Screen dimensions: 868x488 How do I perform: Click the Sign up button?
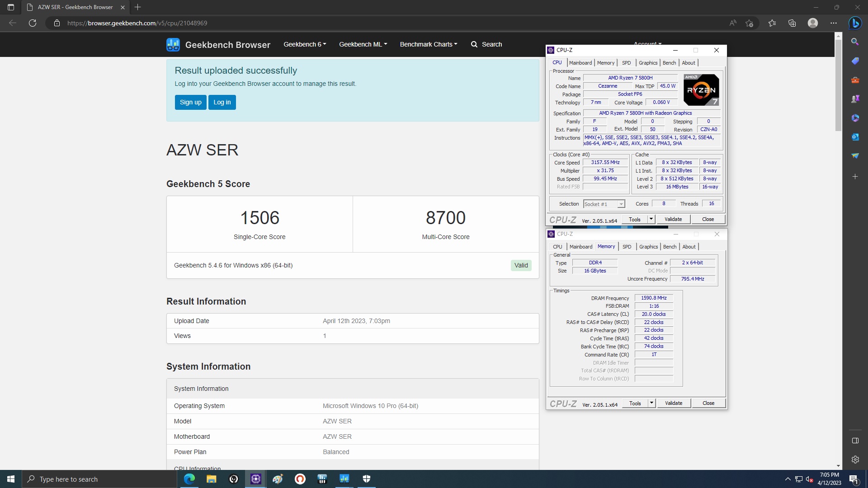pyautogui.click(x=191, y=102)
